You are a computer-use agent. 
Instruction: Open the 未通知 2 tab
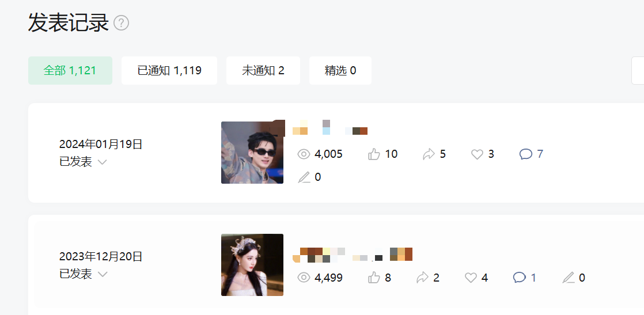point(263,71)
